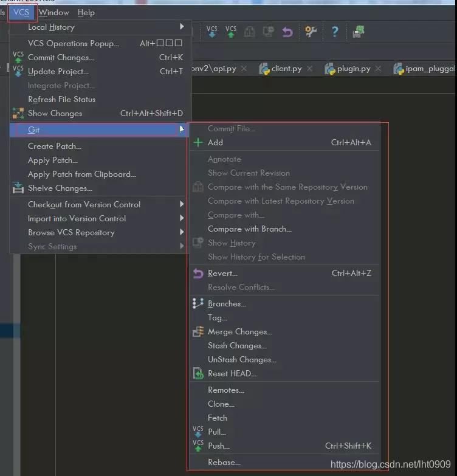Open the Window menu

(x=53, y=13)
